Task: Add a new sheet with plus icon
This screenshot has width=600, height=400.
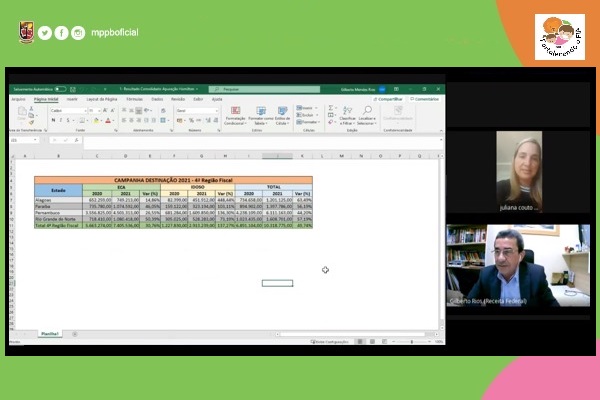Action: point(75,334)
